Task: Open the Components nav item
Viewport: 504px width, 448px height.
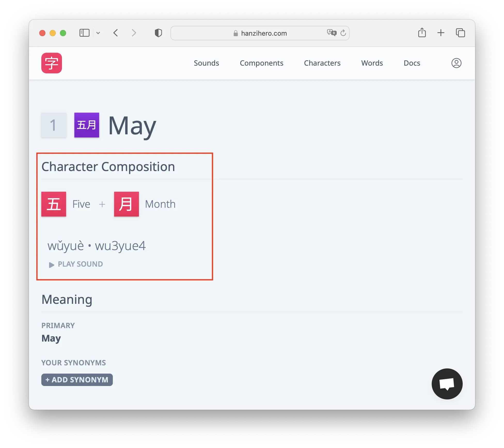Action: tap(262, 63)
